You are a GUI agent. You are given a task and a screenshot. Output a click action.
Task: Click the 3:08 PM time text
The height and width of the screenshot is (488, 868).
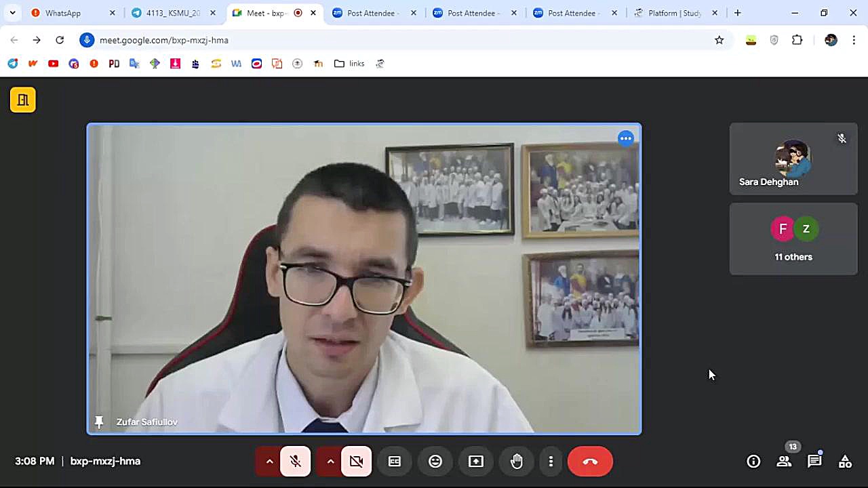coord(35,462)
